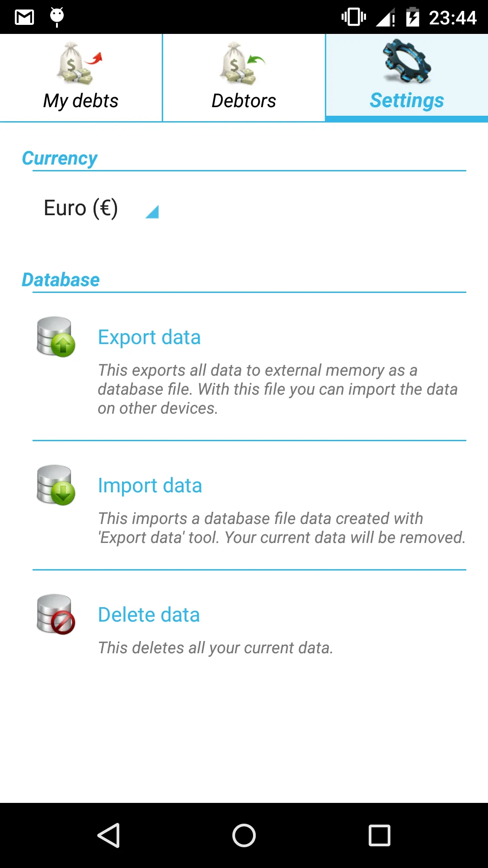488x868 pixels.
Task: Click the Settings gear icon
Action: [x=407, y=61]
